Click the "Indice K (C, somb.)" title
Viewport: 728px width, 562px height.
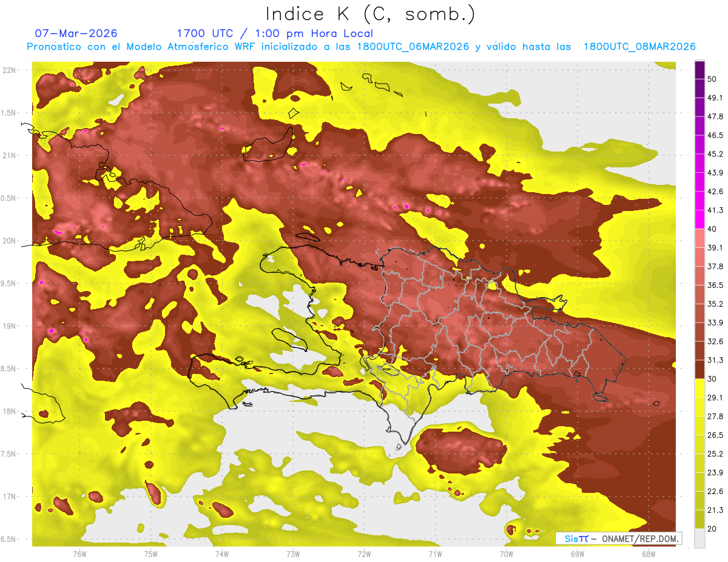click(x=370, y=14)
